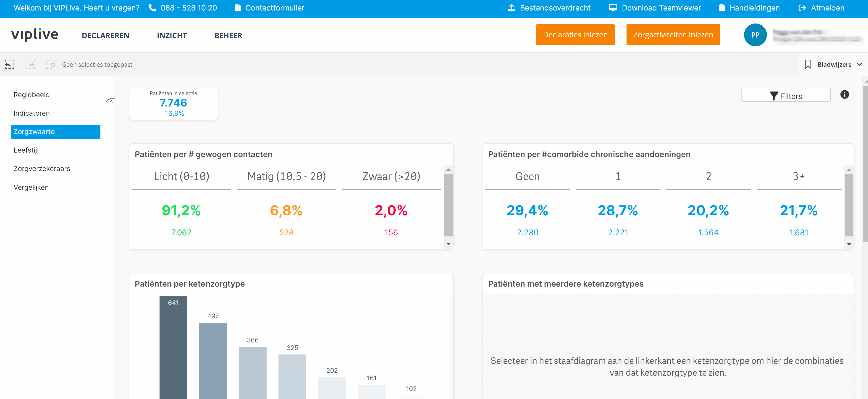
Task: Open the INZICHT menu
Action: (172, 36)
